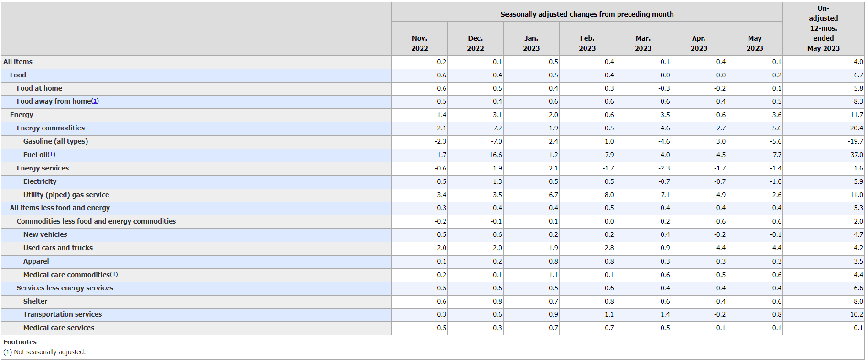Select the Apr. 2023 column header

pos(698,43)
